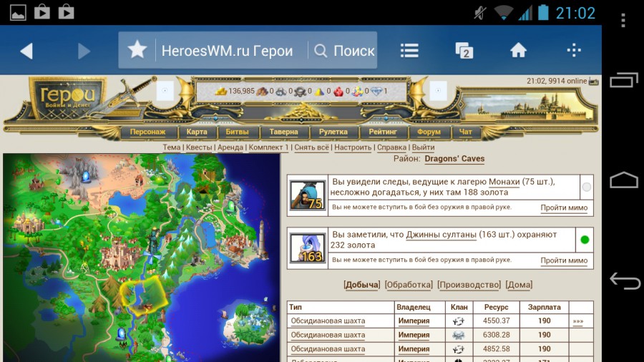Open the Dragons' Caves district link

[x=454, y=159]
